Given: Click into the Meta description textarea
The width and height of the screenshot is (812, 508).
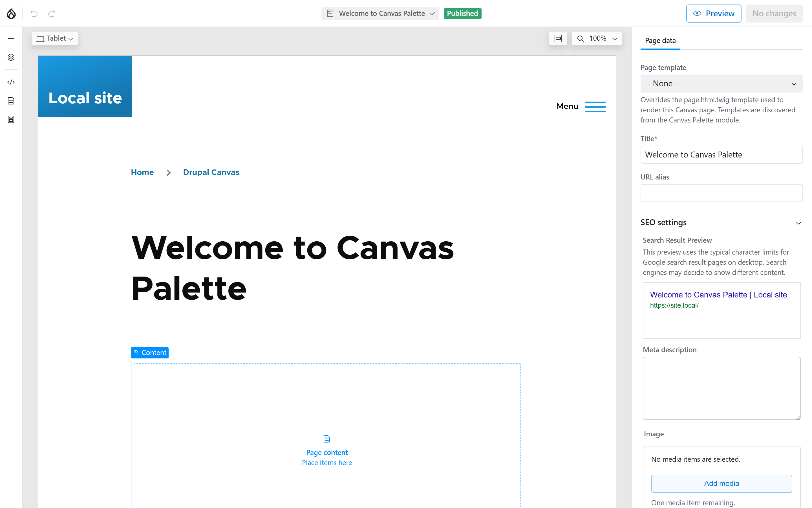Looking at the screenshot, I should (721, 388).
